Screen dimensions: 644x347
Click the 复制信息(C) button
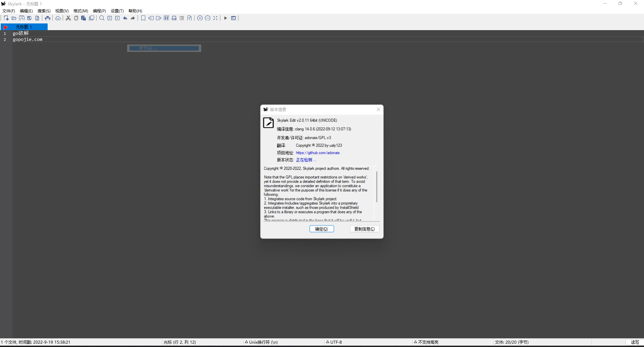[x=365, y=229]
